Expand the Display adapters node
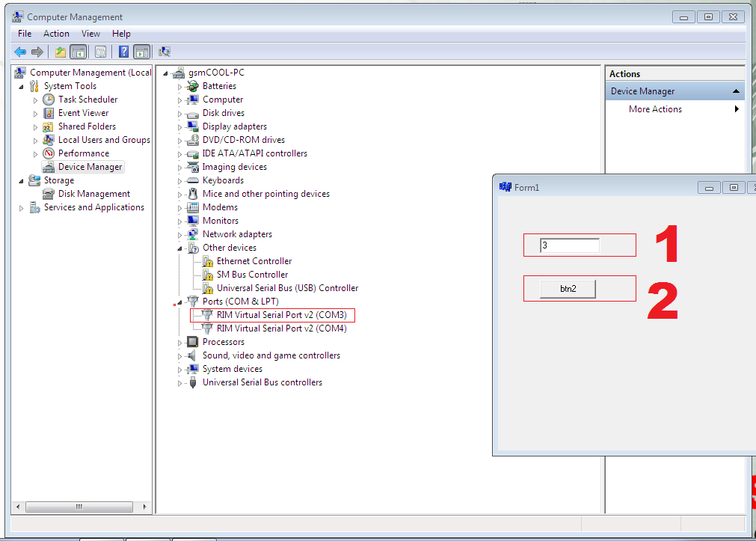This screenshot has width=756, height=541. coord(179,127)
